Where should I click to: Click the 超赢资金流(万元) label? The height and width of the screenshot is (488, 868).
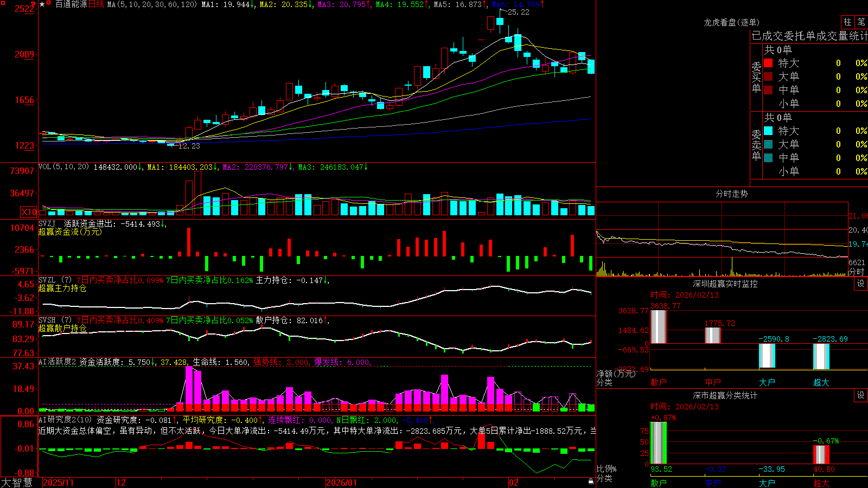coord(70,232)
